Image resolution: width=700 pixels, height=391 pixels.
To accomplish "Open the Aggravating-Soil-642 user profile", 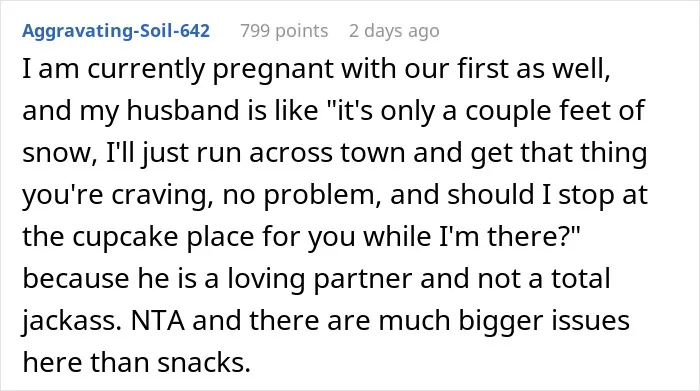I will [116, 31].
